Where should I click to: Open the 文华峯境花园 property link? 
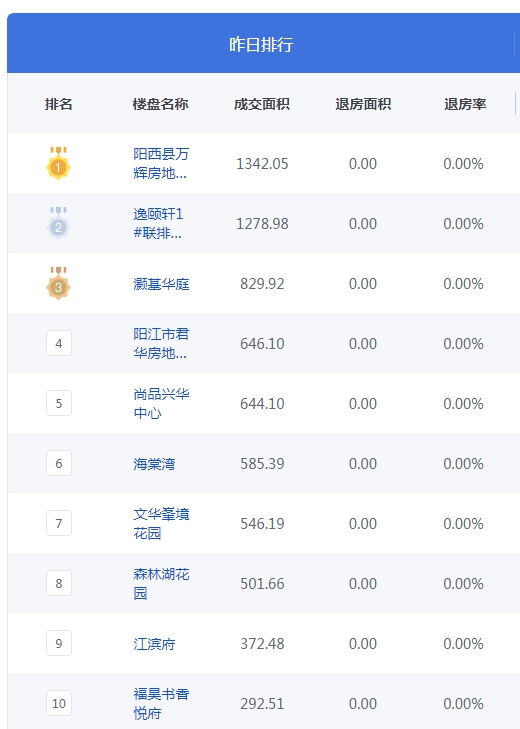pyautogui.click(x=161, y=523)
